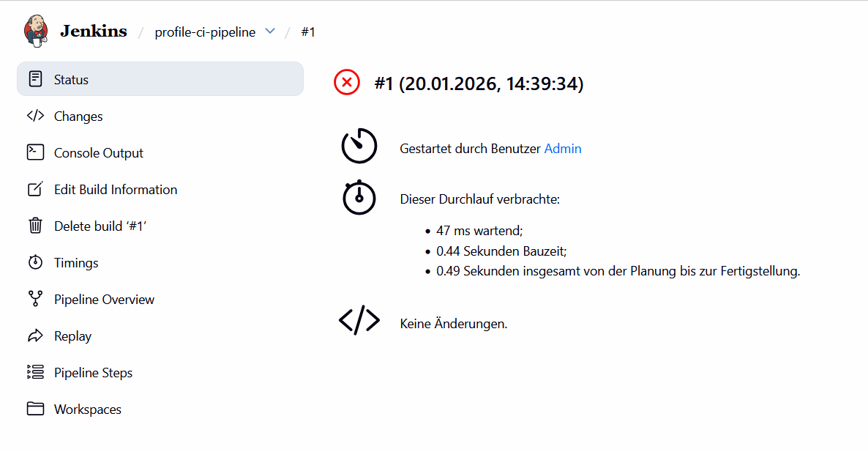Click the Jenkins home breadcrumb link

(x=93, y=31)
